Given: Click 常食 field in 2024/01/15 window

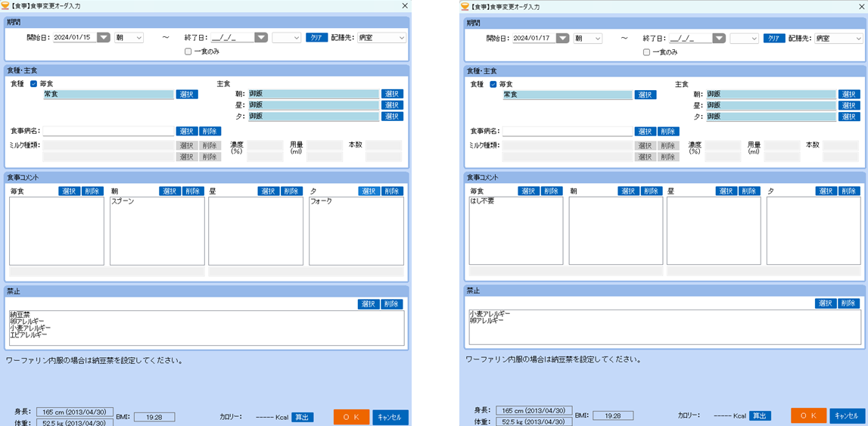Looking at the screenshot, I should point(108,95).
